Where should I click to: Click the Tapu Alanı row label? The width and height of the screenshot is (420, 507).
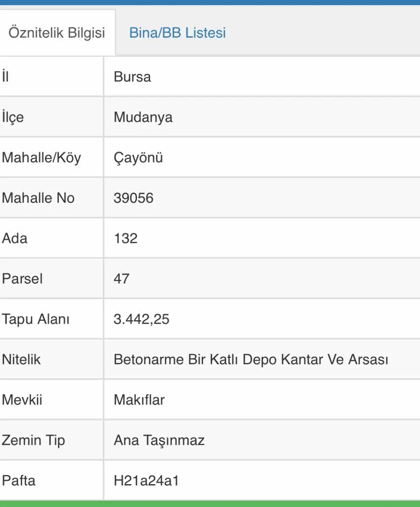pyautogui.click(x=36, y=319)
